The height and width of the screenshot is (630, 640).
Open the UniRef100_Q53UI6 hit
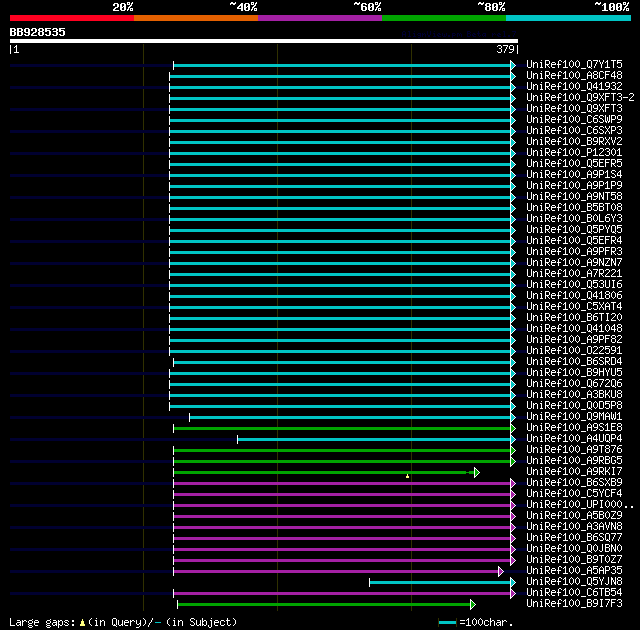tap(574, 285)
